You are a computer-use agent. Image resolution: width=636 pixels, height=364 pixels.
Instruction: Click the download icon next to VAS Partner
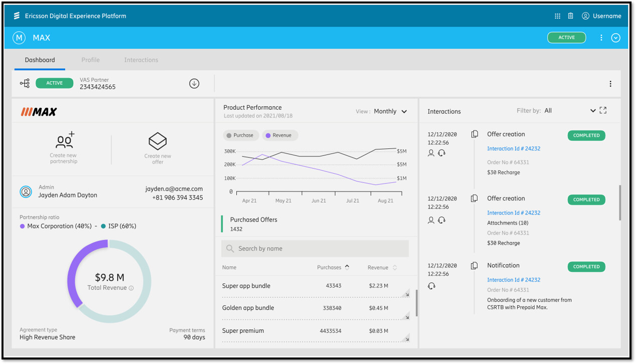click(194, 84)
